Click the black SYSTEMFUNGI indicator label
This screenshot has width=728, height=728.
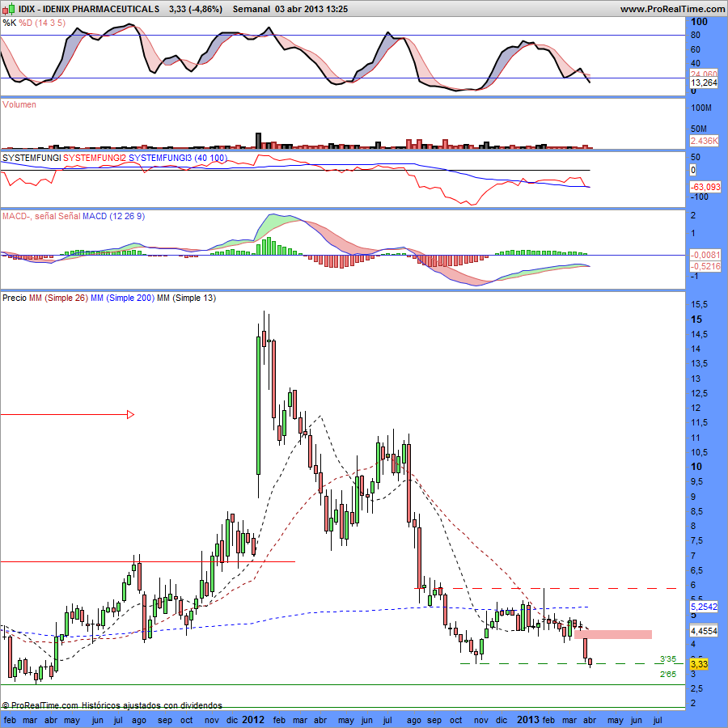(32, 158)
